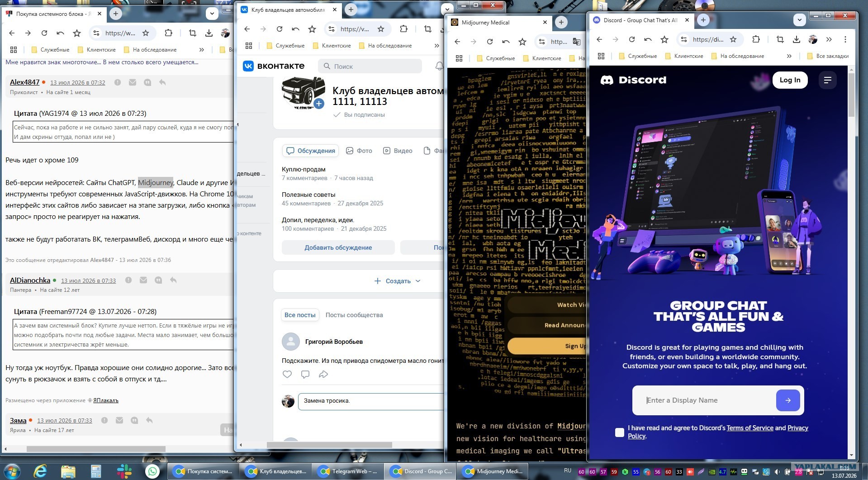
Task: Open Discord's Terms of Service link
Action: pos(750,428)
